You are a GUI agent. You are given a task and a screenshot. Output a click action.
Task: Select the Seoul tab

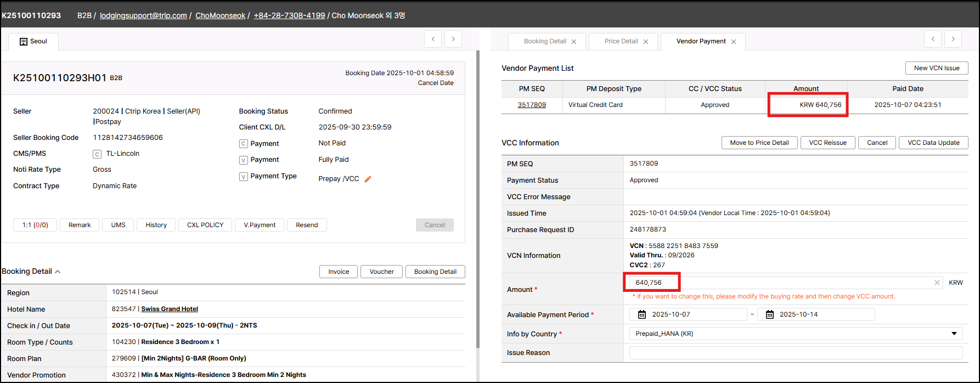pos(33,42)
